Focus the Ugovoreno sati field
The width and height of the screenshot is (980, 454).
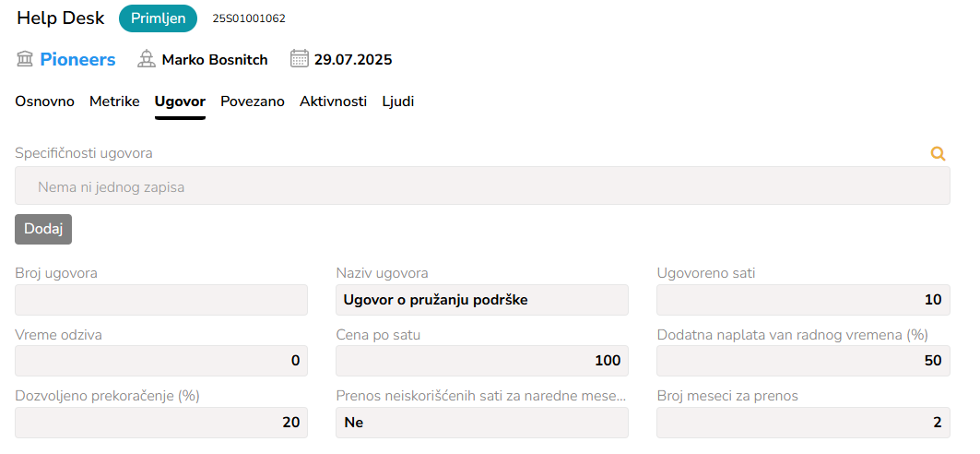tap(803, 300)
